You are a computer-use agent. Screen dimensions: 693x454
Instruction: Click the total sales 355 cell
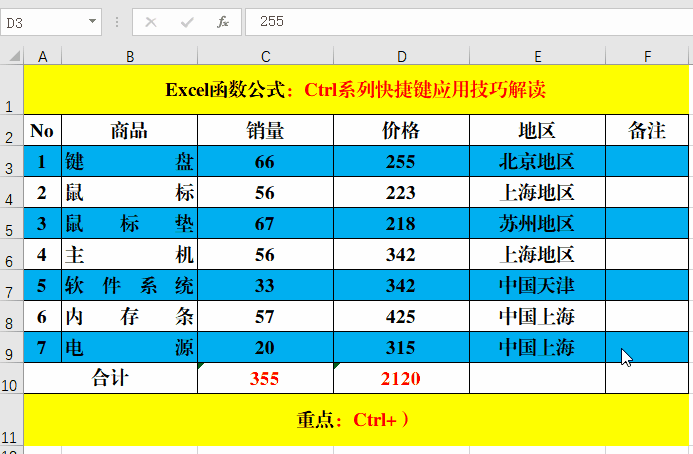pos(265,378)
